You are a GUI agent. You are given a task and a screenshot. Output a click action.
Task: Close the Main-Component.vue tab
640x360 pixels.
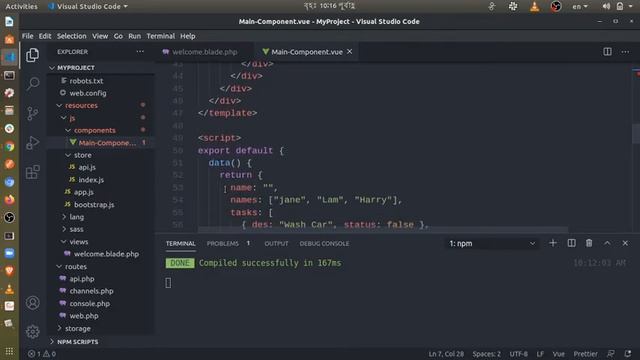(x=349, y=51)
